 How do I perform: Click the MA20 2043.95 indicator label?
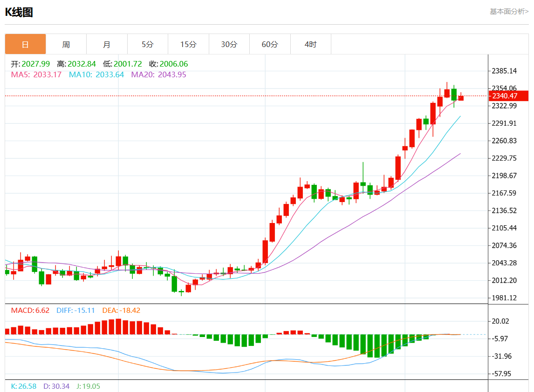pyautogui.click(x=158, y=74)
